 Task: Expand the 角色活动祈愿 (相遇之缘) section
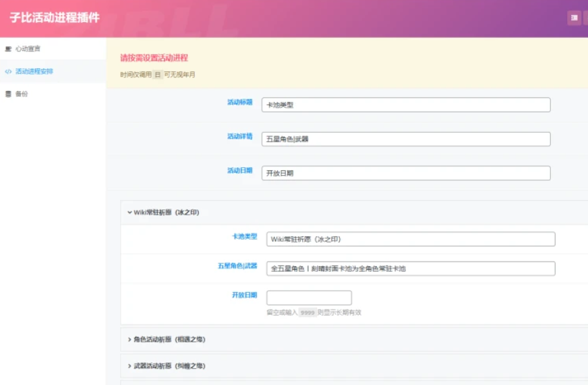tap(169, 339)
